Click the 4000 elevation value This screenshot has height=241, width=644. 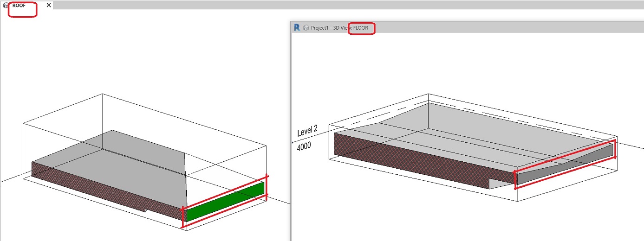point(305,146)
